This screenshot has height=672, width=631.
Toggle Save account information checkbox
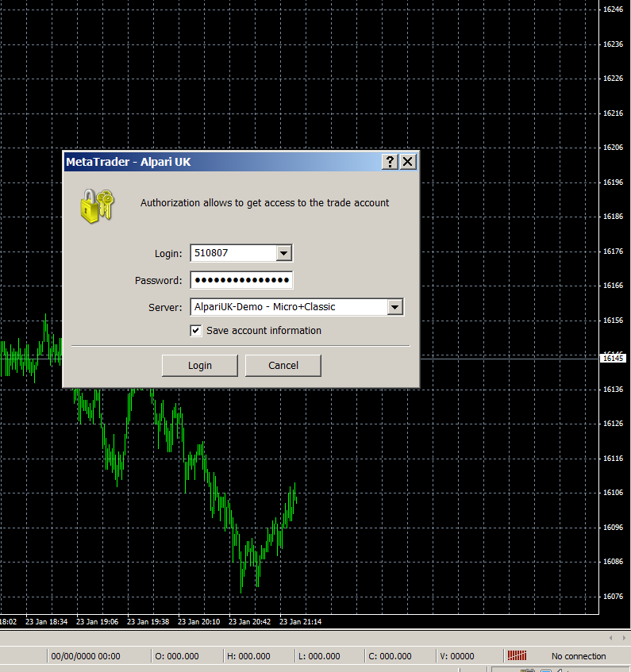tap(195, 330)
